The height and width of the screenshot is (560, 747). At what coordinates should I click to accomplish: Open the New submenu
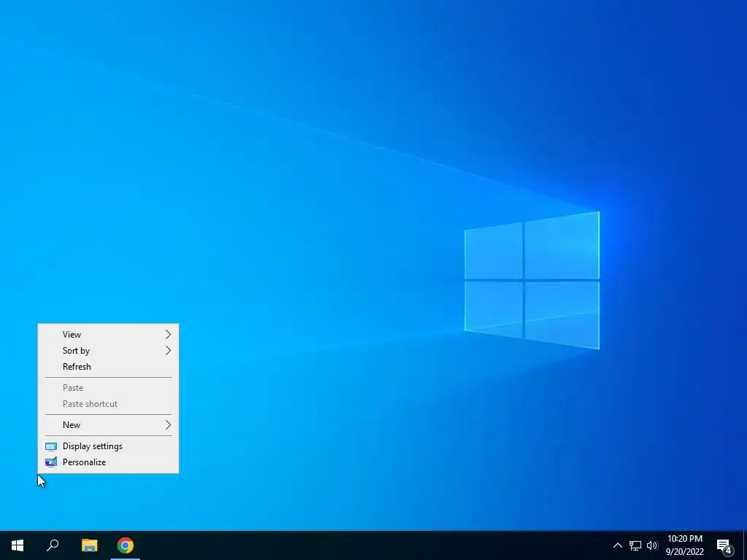coord(108,425)
